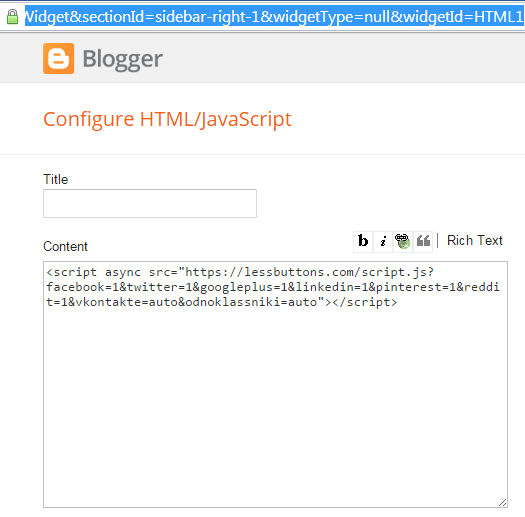
Task: Place cursor on the opening script async tag
Action: click(x=93, y=272)
